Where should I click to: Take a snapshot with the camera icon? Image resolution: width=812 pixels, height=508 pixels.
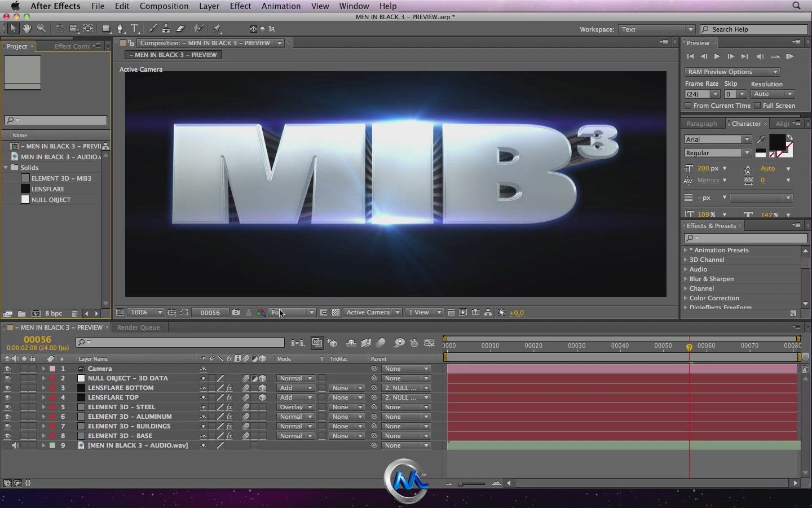pyautogui.click(x=236, y=313)
